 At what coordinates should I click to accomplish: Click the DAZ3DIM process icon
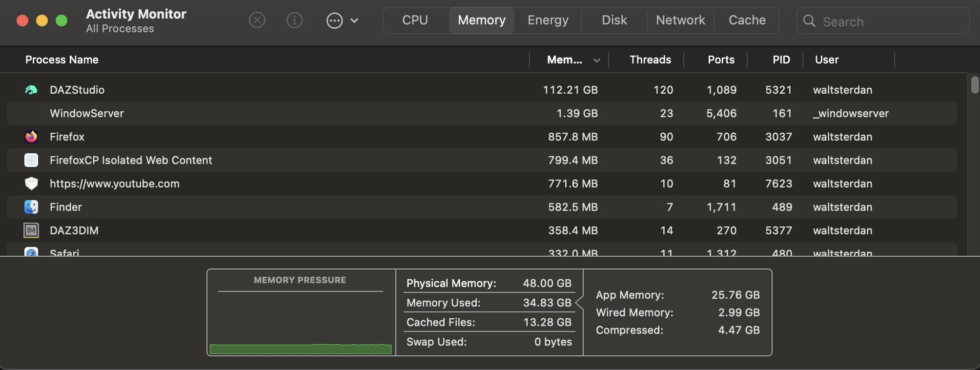coord(31,230)
